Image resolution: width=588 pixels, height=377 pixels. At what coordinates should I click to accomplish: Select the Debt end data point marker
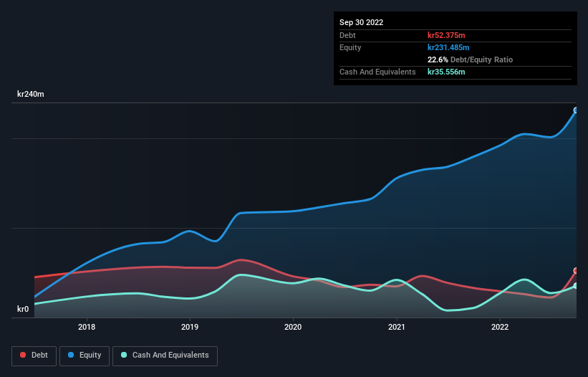tap(576, 270)
